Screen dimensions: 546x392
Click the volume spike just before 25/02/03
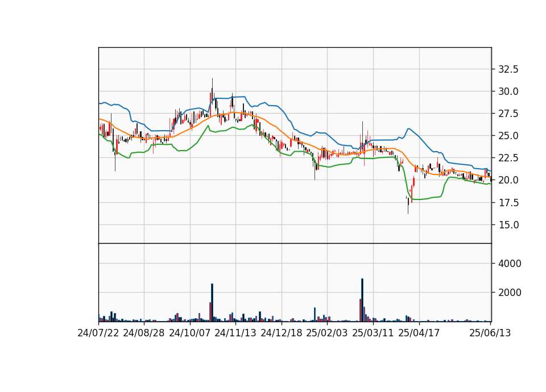click(x=315, y=314)
